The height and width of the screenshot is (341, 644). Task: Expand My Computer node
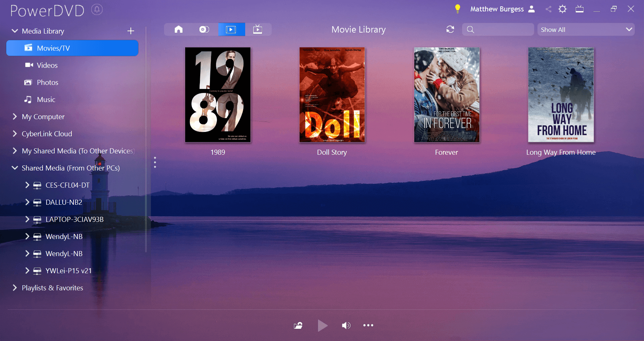(x=15, y=116)
